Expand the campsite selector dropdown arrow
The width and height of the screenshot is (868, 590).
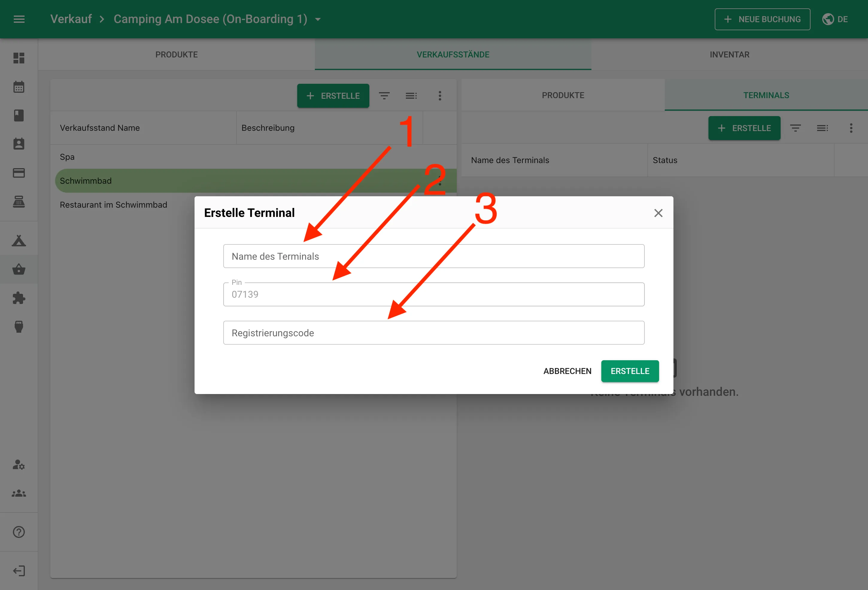point(318,19)
